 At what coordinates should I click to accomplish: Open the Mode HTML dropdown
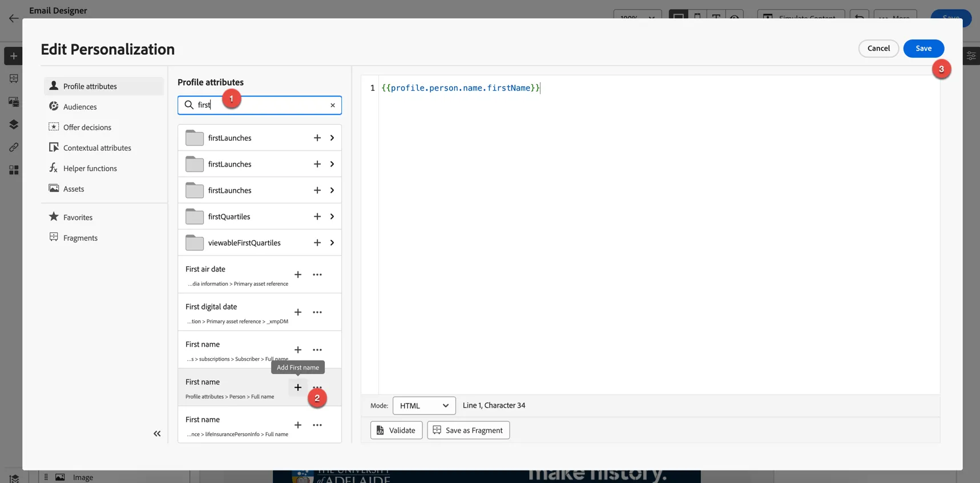[424, 406]
